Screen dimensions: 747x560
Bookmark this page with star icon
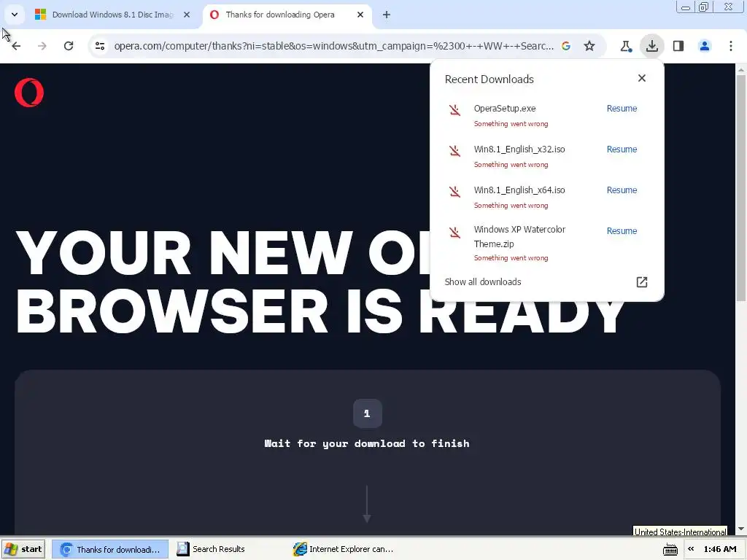[x=589, y=46]
